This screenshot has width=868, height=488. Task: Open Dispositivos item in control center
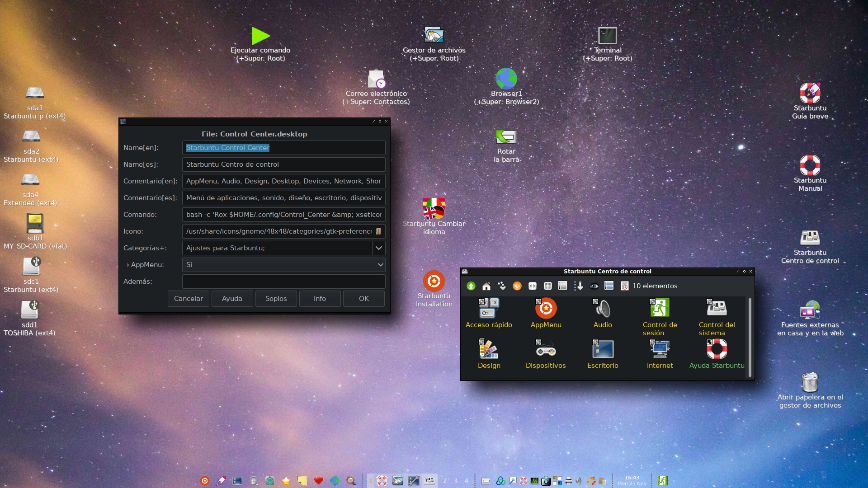546,354
